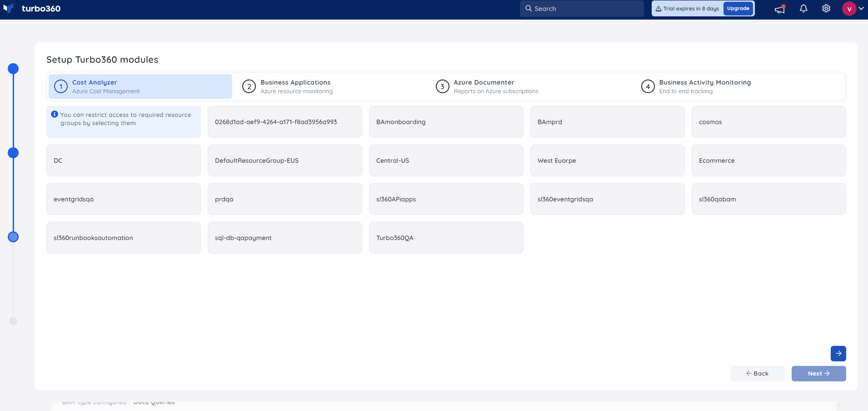868x411 pixels.
Task: Select the BAmonboarding resource group
Action: click(x=446, y=122)
